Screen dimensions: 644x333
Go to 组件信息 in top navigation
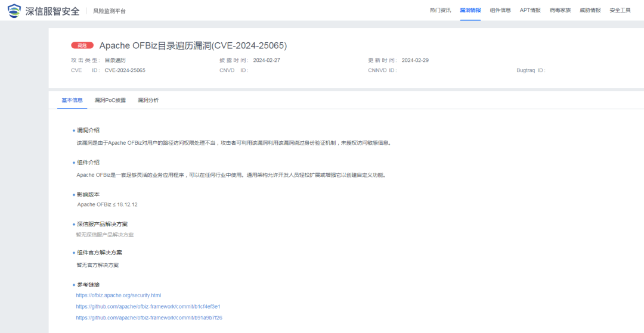(500, 10)
